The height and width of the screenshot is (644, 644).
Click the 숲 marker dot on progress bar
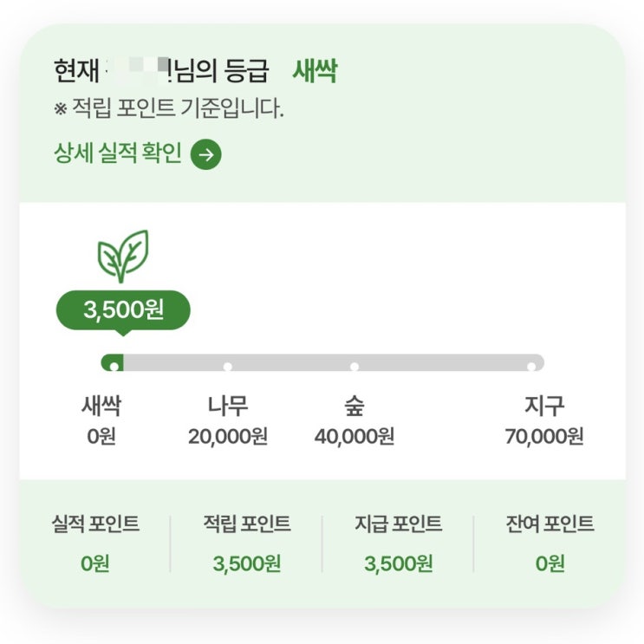(355, 366)
